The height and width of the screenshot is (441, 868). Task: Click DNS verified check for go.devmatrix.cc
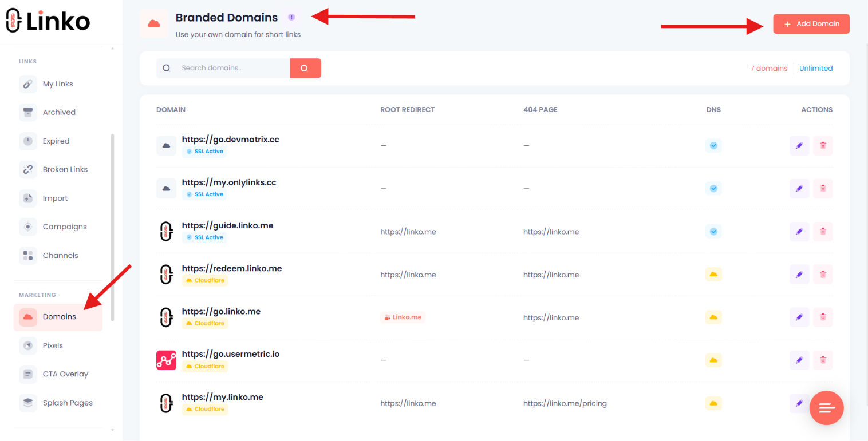coord(713,146)
